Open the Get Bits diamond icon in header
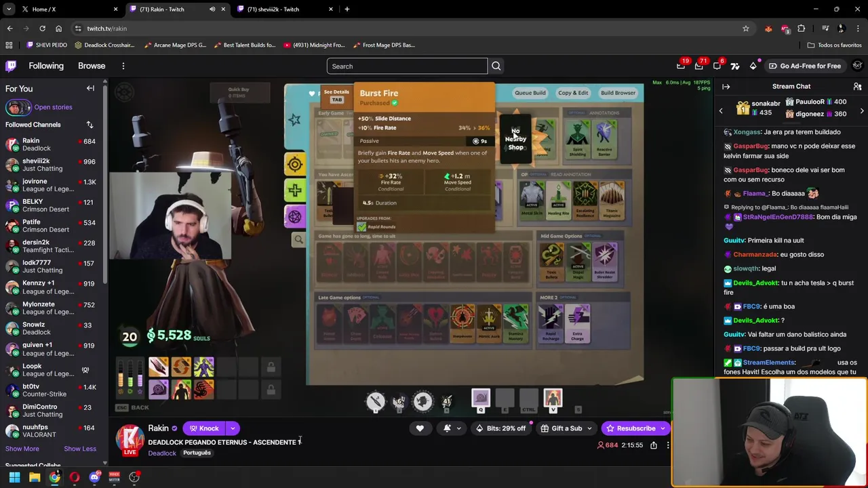This screenshot has width=868, height=488. pyautogui.click(x=753, y=66)
